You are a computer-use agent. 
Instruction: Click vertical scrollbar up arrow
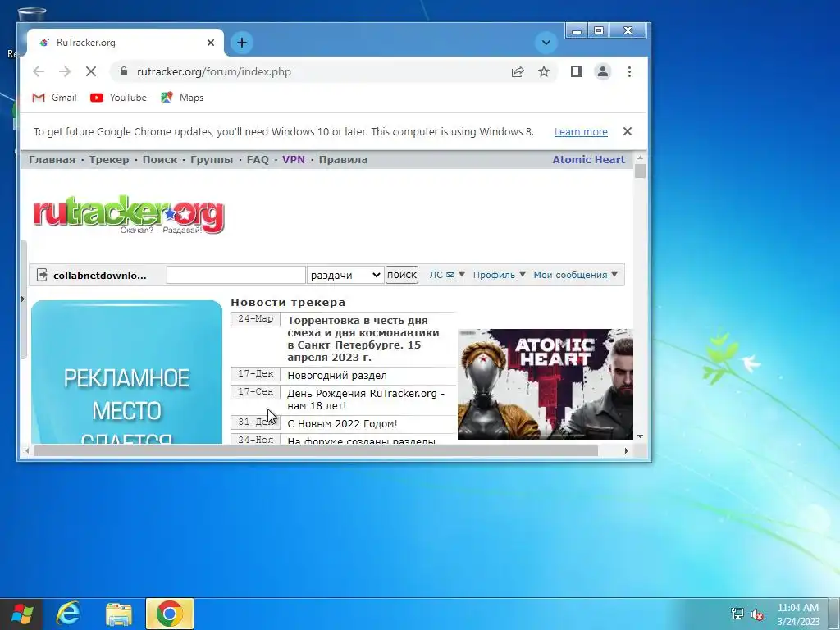(x=640, y=158)
